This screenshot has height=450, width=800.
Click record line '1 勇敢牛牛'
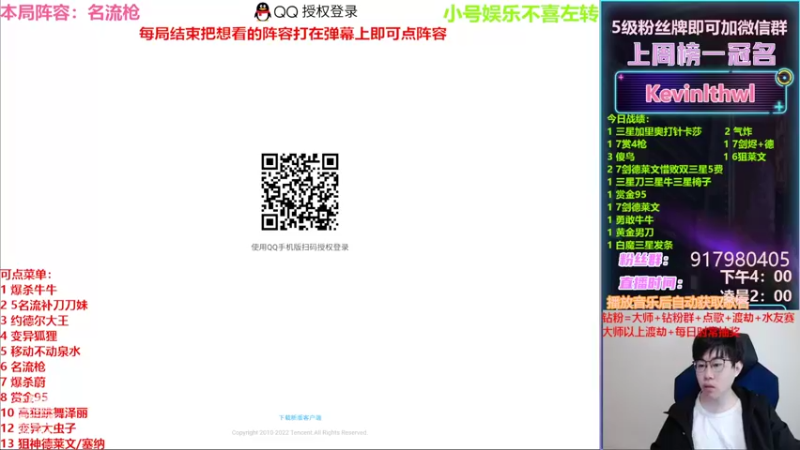630,220
